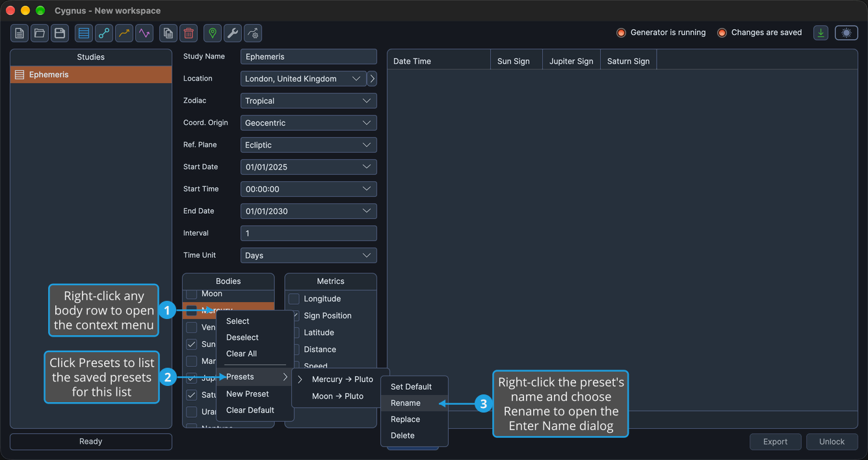The height and width of the screenshot is (460, 868).
Task: Click the open folder toolbar icon
Action: pyautogui.click(x=40, y=33)
